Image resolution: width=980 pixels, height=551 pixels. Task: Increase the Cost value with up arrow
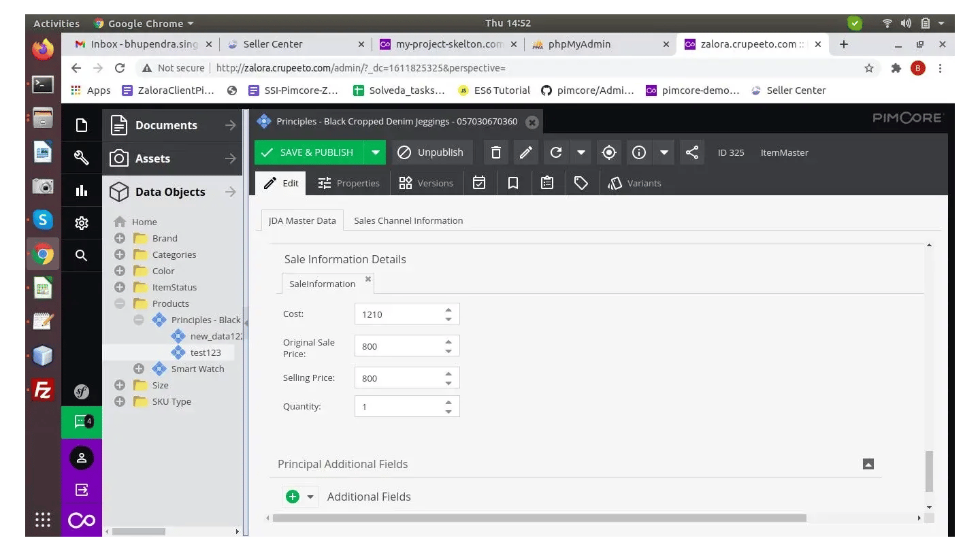click(x=448, y=310)
